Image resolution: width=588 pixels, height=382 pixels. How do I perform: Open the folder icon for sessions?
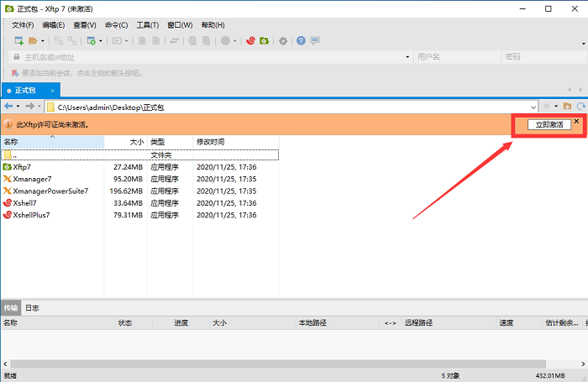(33, 40)
